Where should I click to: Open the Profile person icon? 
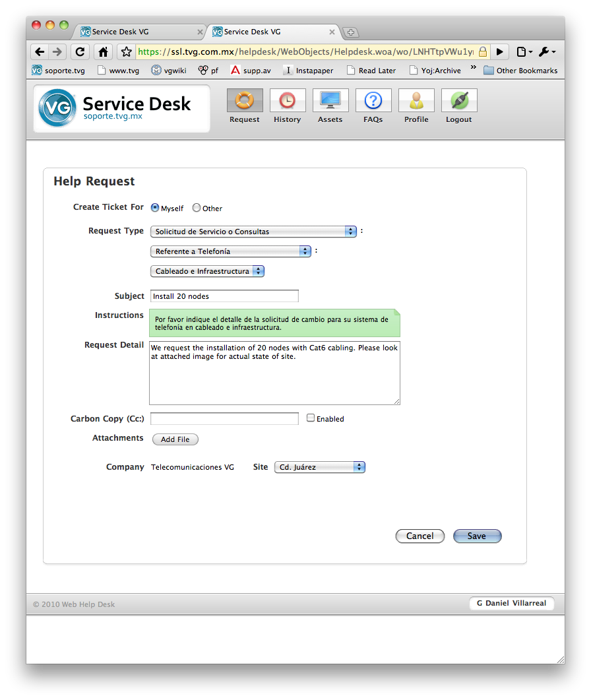[416, 100]
